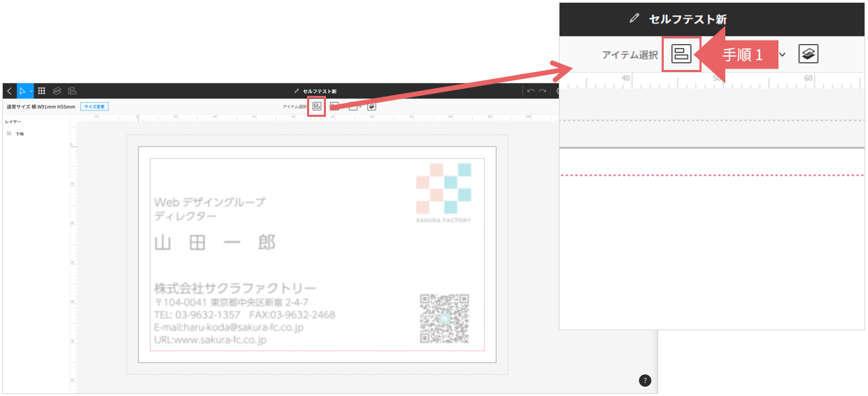Select the 山田一郎 name text on the card
This screenshot has width=868, height=396.
click(x=215, y=243)
